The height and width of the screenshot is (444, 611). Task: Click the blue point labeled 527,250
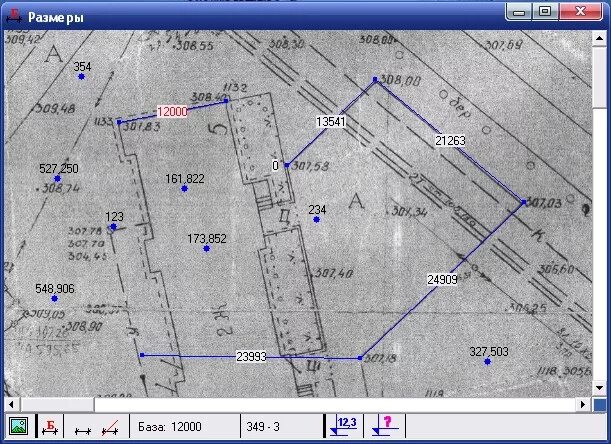coord(57,179)
